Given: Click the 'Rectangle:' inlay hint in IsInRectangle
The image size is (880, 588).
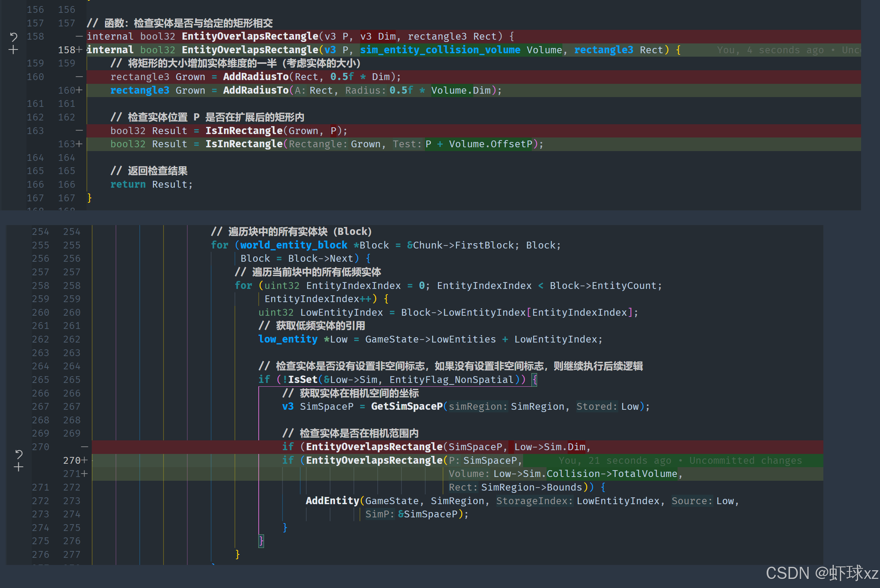Looking at the screenshot, I should [x=318, y=144].
